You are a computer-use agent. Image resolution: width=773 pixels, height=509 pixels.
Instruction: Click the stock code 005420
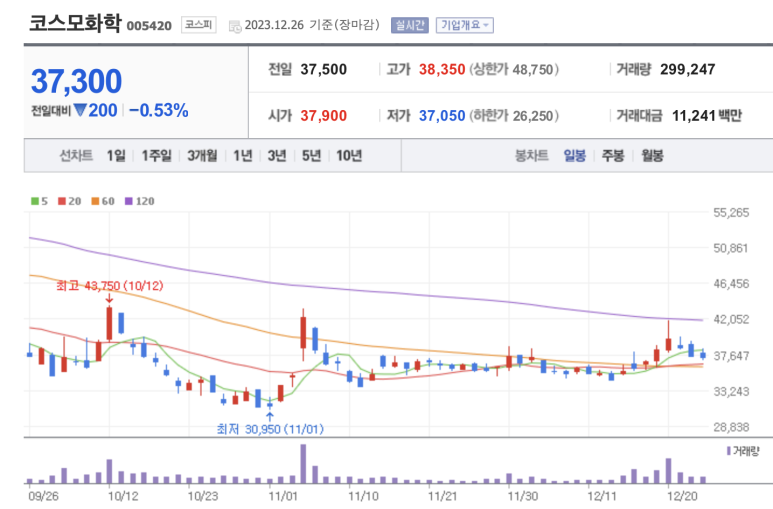149,26
